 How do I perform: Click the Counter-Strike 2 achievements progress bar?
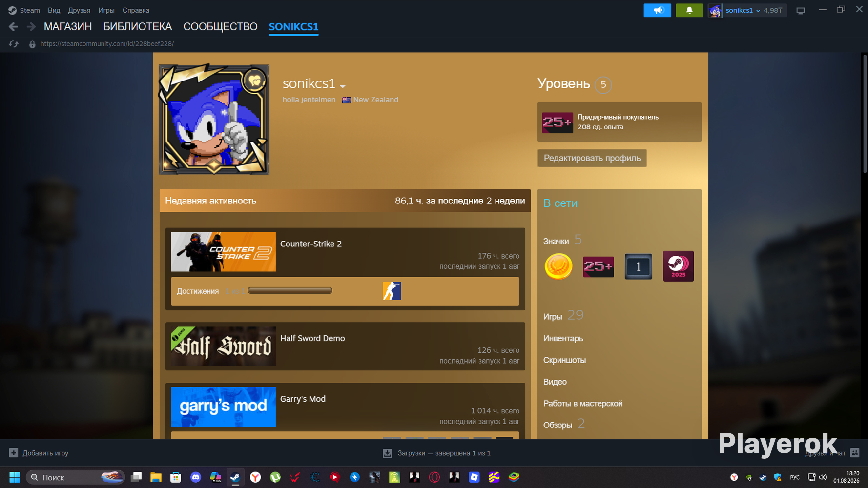pyautogui.click(x=290, y=291)
